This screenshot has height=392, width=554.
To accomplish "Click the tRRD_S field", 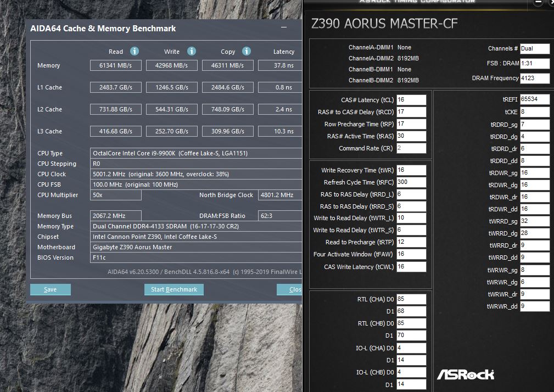I will click(x=411, y=206).
